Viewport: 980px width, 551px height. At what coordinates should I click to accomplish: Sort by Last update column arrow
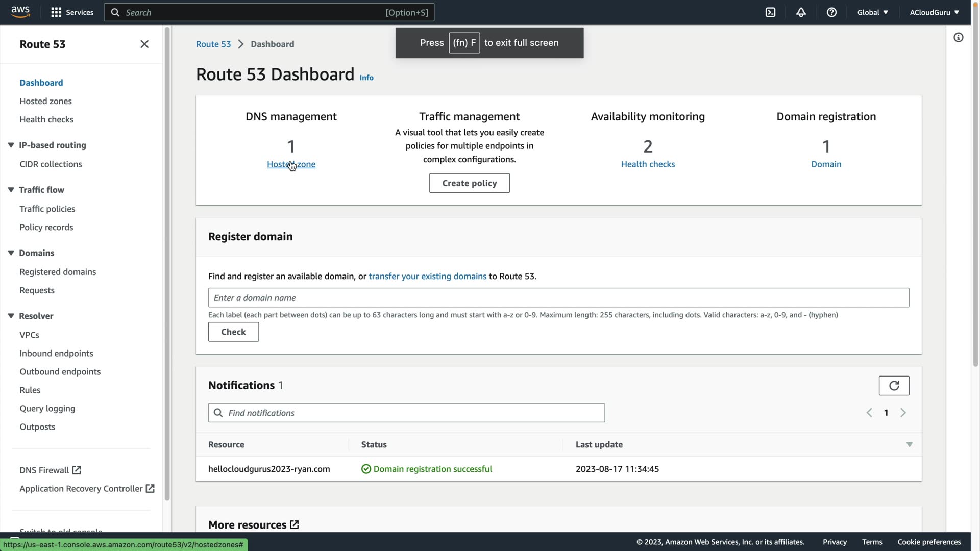point(909,445)
